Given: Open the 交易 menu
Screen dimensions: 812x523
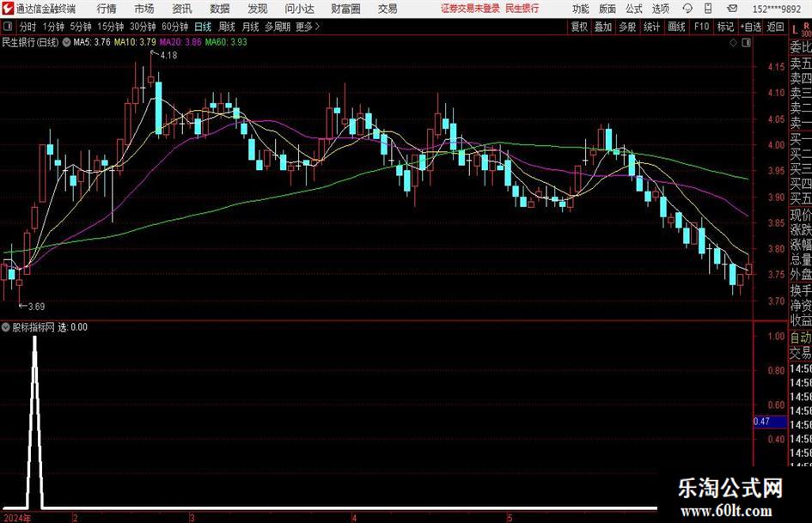Looking at the screenshot, I should click(388, 9).
